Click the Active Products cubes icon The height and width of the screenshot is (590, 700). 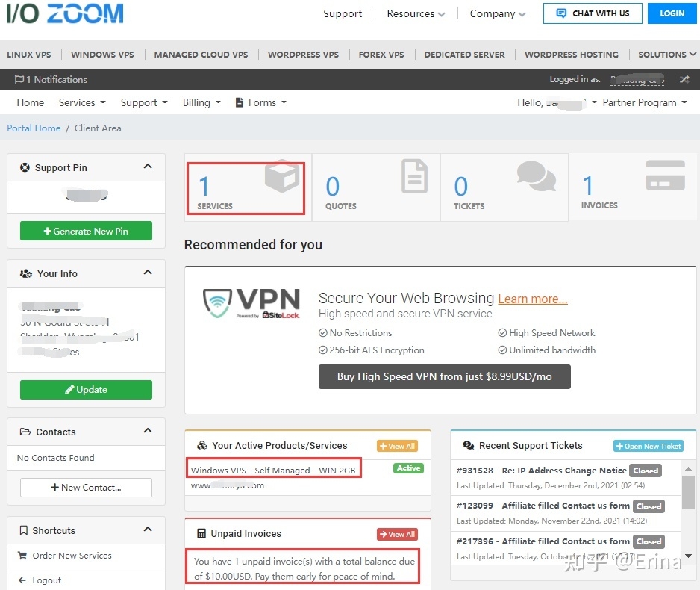click(202, 445)
